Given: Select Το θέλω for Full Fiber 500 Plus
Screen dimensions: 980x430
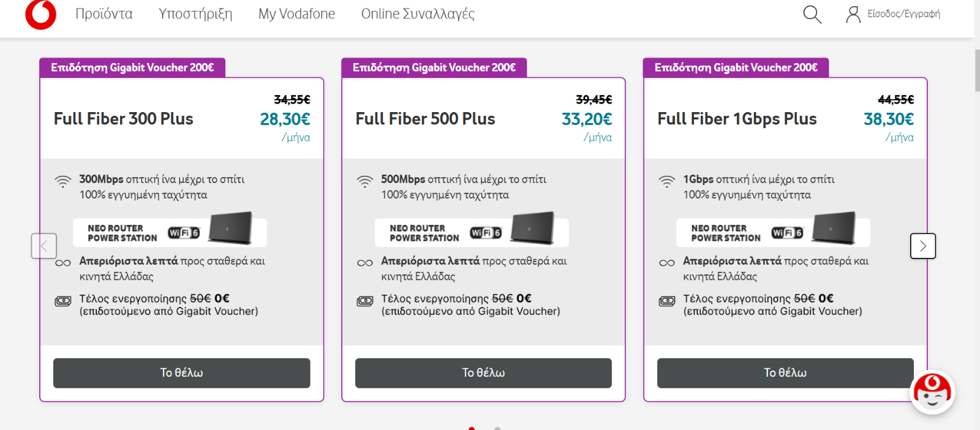Looking at the screenshot, I should coord(484,373).
